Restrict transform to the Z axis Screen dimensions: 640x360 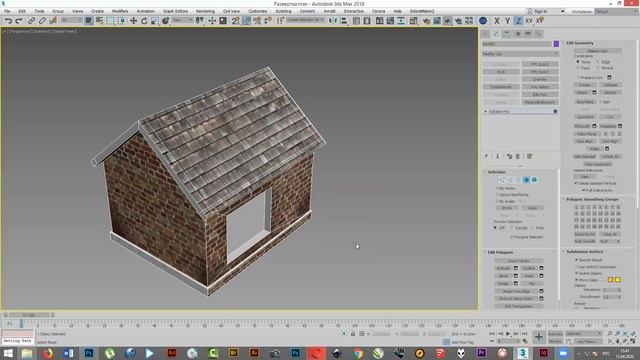(518, 20)
